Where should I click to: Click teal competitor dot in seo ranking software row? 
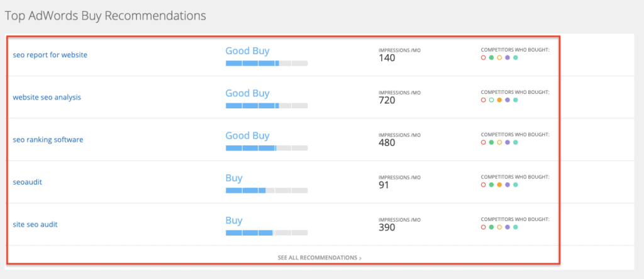click(516, 142)
